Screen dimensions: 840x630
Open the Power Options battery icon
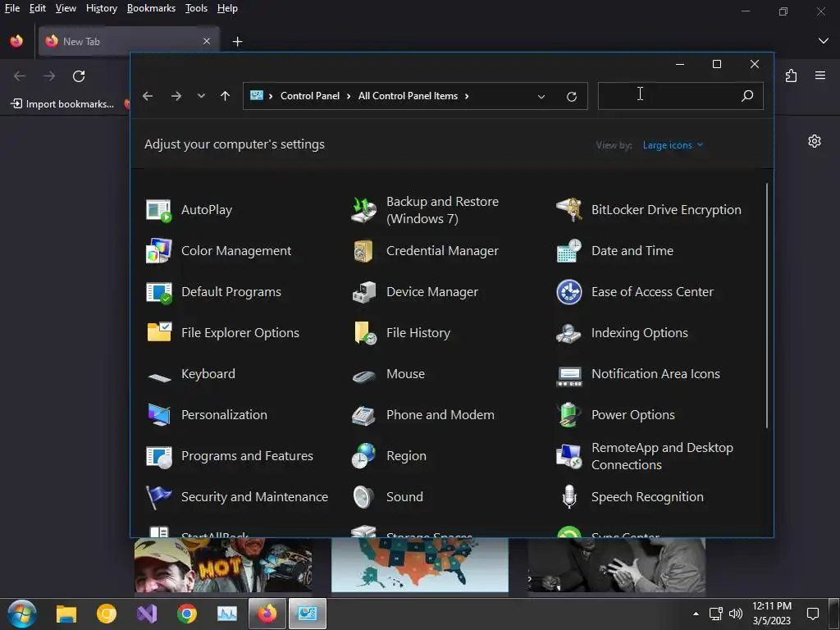click(569, 414)
